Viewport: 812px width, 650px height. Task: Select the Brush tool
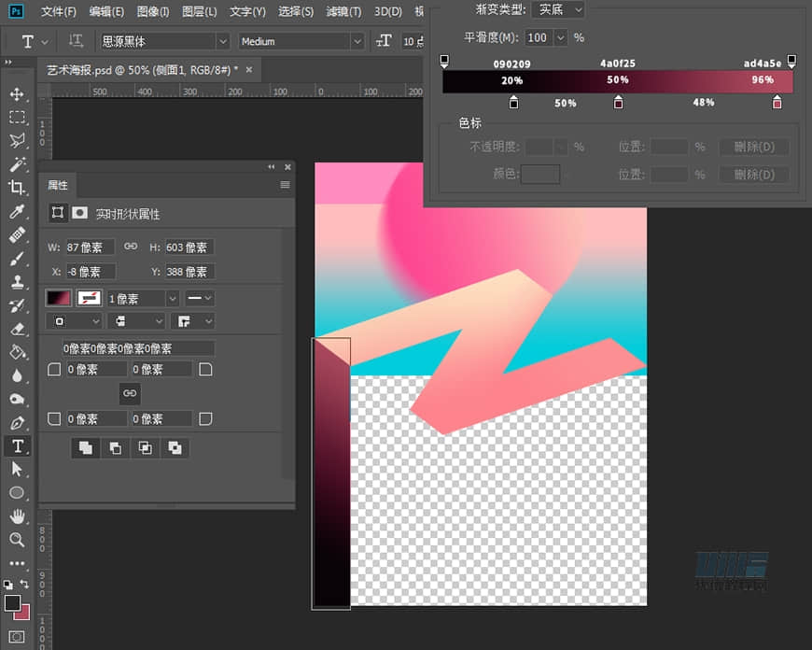[x=17, y=259]
